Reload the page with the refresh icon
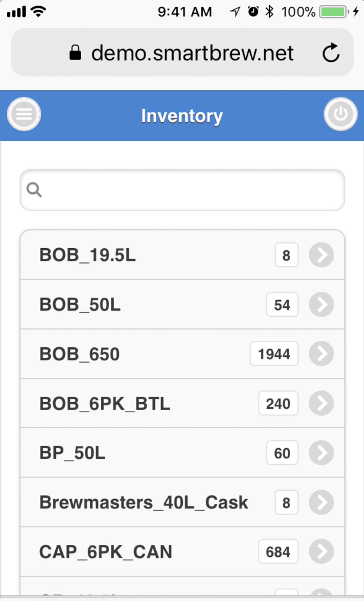Screen dimensions: 364x601 click(331, 53)
